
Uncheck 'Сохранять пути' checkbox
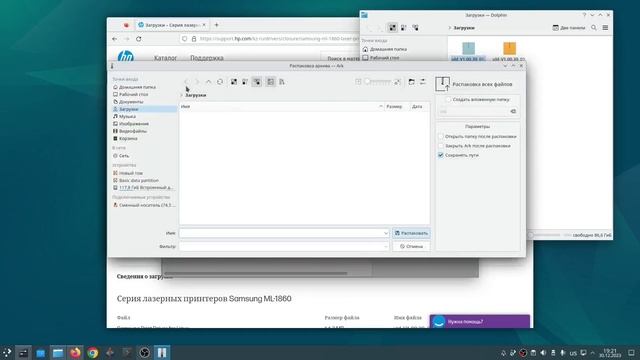pos(441,155)
